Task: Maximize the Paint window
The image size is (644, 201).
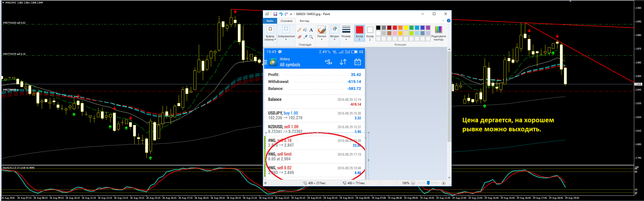Action: click(x=434, y=14)
